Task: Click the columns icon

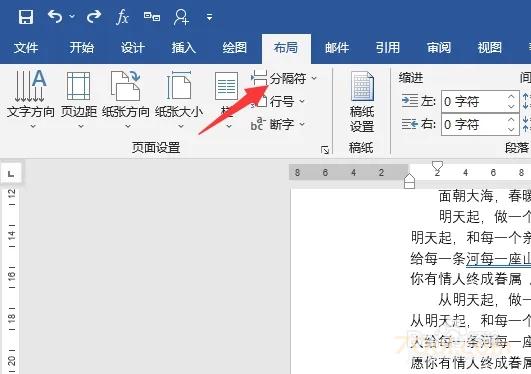Action: 226,86
